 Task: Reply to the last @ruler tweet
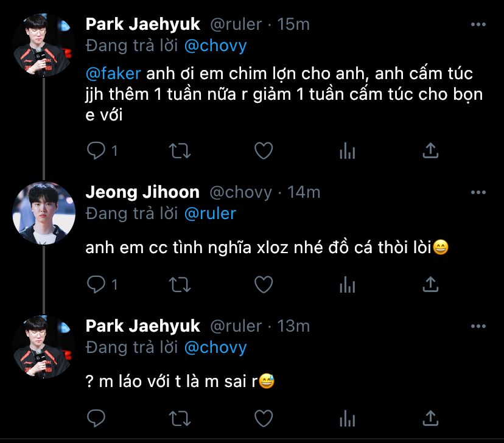click(97, 418)
